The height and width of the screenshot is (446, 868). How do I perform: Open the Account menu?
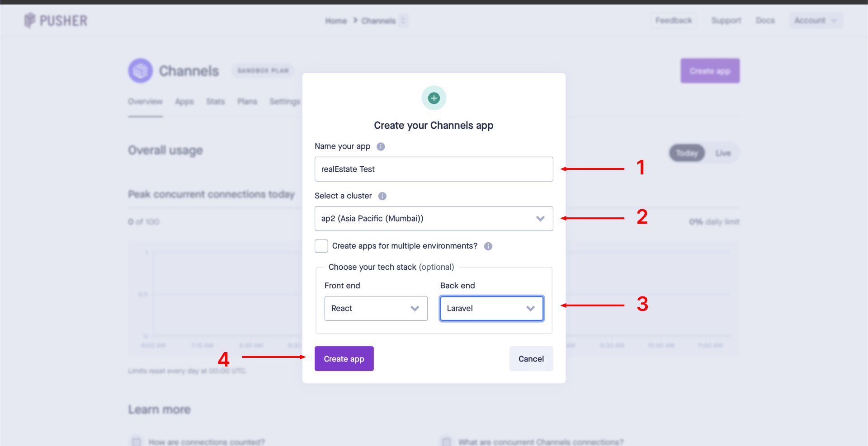click(816, 20)
